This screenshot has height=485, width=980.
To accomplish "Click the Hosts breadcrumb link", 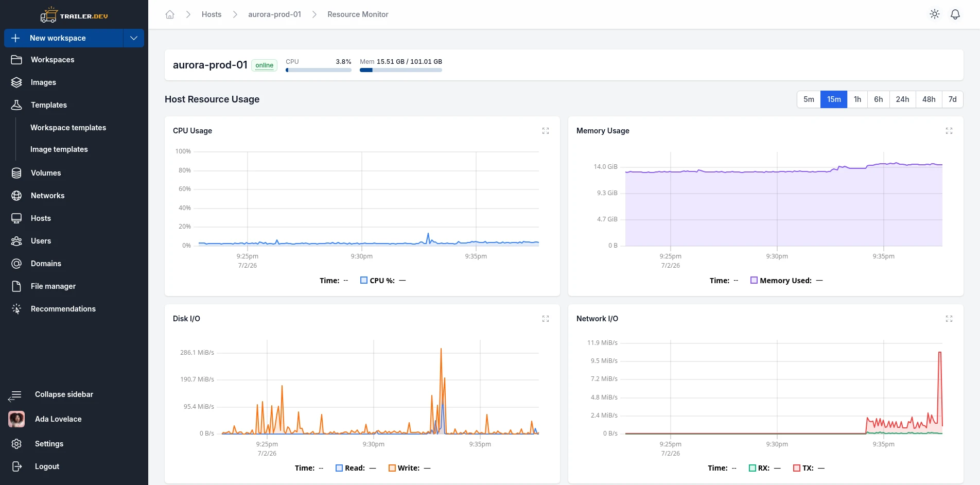I will coord(212,14).
